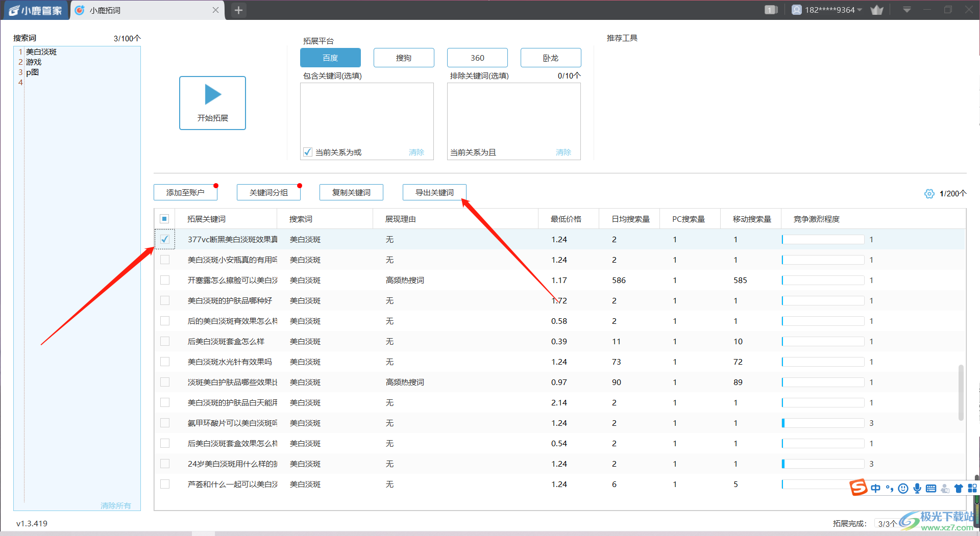Click the VIP crown icon
The image size is (980, 536).
click(877, 10)
